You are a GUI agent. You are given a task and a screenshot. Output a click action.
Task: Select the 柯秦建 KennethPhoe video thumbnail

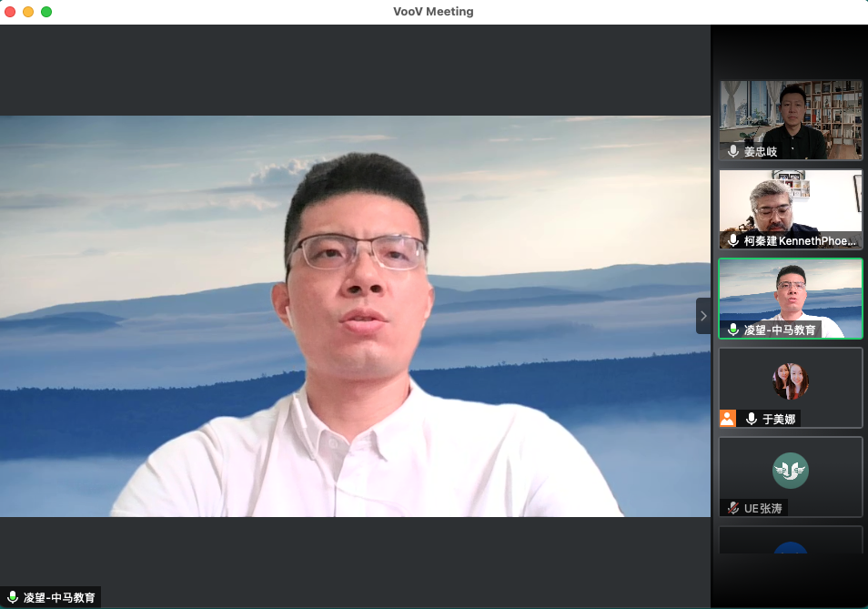pyautogui.click(x=791, y=209)
